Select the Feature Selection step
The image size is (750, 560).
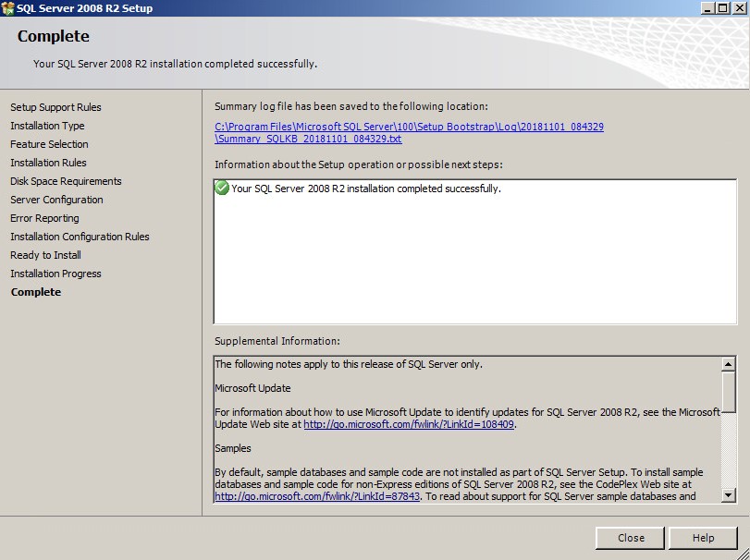pos(49,144)
